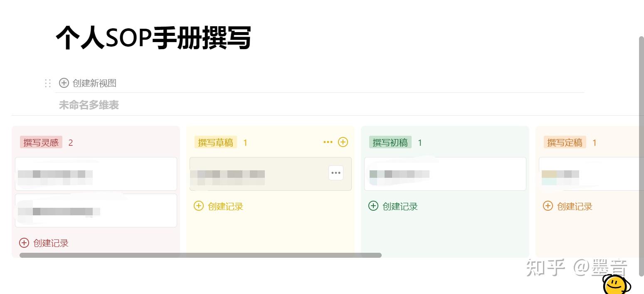Click the horizontal scrollbar below the board
Image resolution: width=644 pixels, height=294 pixels.
pos(200,255)
